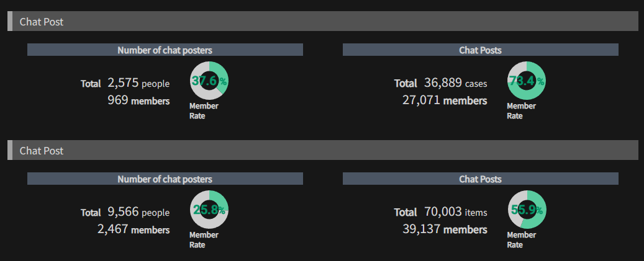Viewport: 644px width, 261px height.
Task: Select the 2,467 members value
Action: [134, 229]
